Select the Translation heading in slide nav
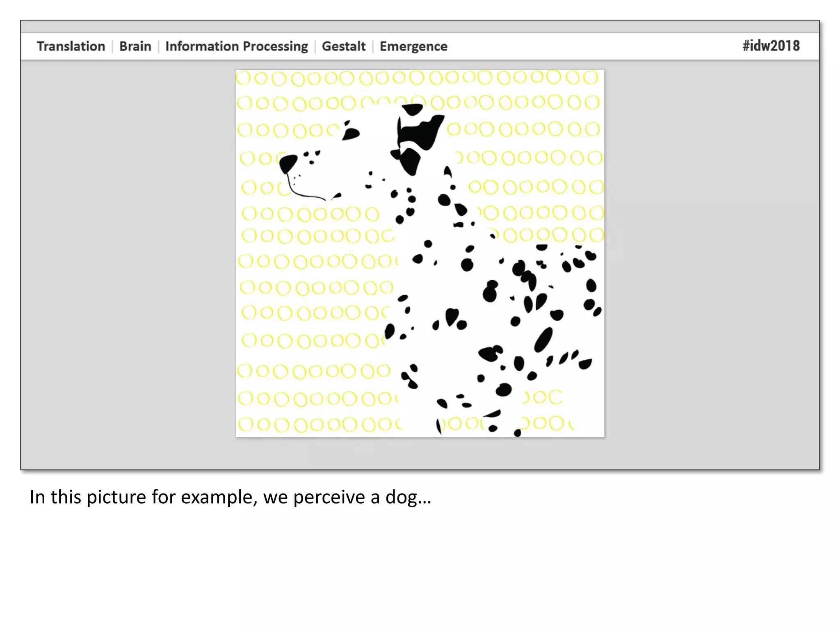The height and width of the screenshot is (630, 840). coord(71,46)
